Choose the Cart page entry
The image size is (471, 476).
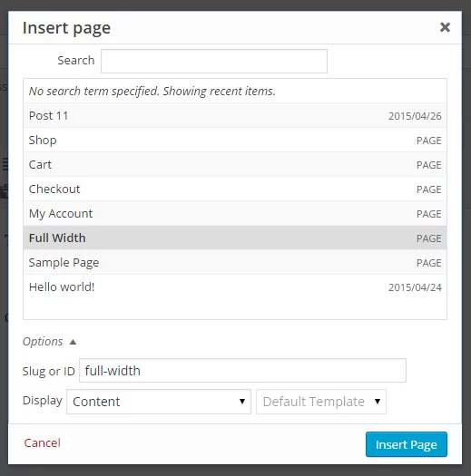click(235, 164)
